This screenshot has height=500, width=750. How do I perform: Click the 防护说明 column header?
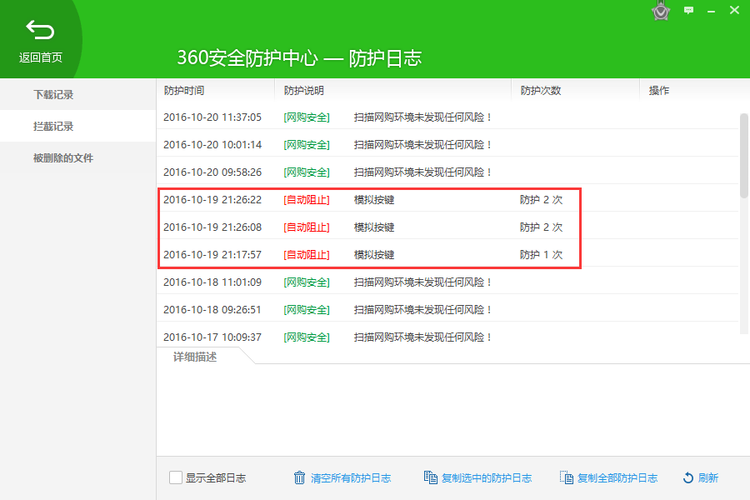pyautogui.click(x=393, y=90)
